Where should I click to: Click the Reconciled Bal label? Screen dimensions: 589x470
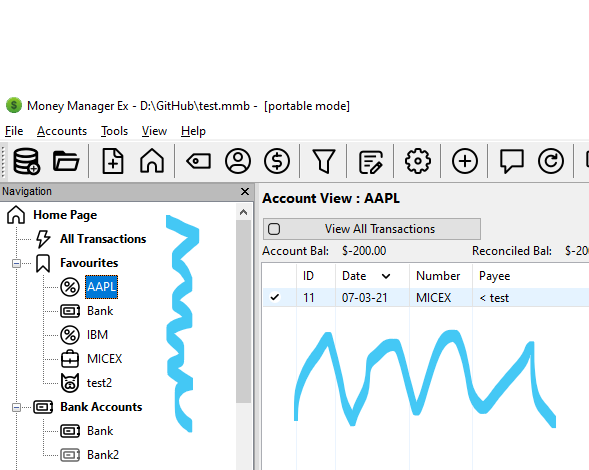512,251
